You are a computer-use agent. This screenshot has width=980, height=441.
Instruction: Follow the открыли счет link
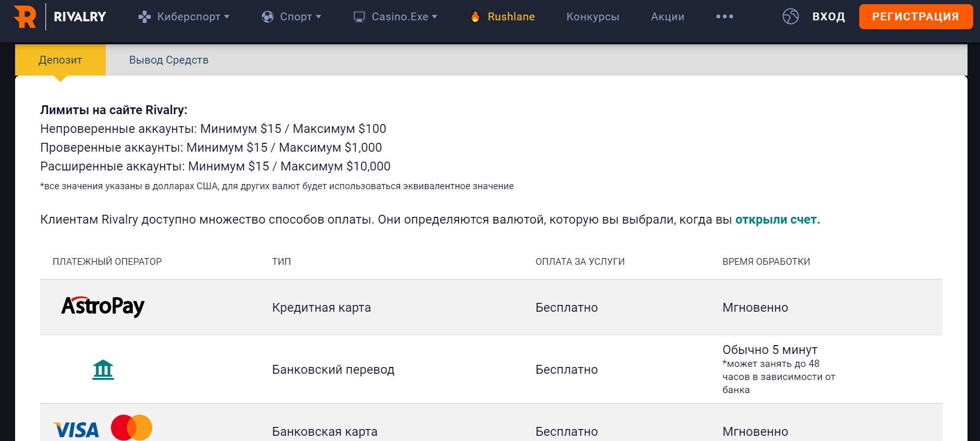(777, 219)
